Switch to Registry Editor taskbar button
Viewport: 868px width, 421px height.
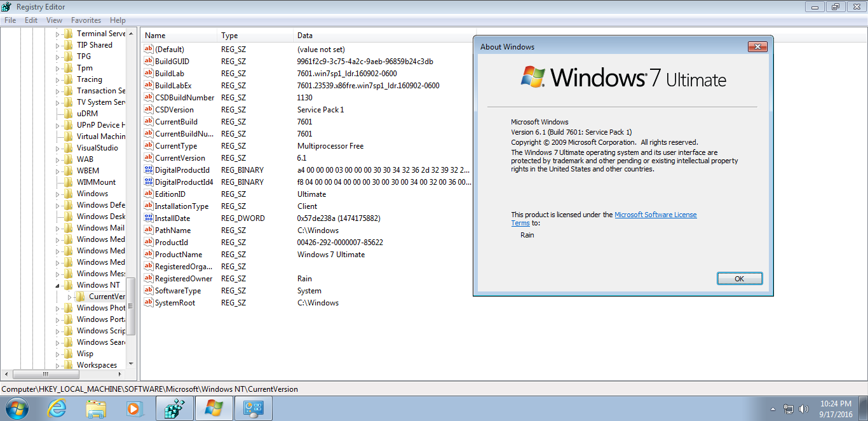(x=174, y=408)
